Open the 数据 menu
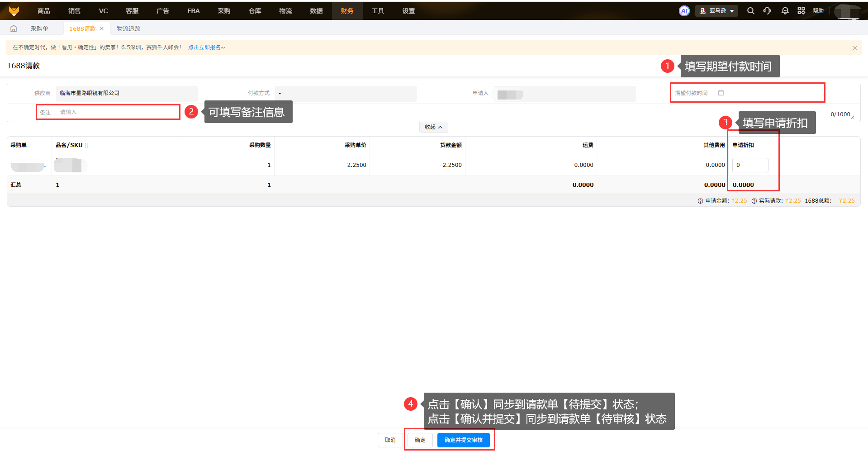868x451 pixels. pos(317,11)
